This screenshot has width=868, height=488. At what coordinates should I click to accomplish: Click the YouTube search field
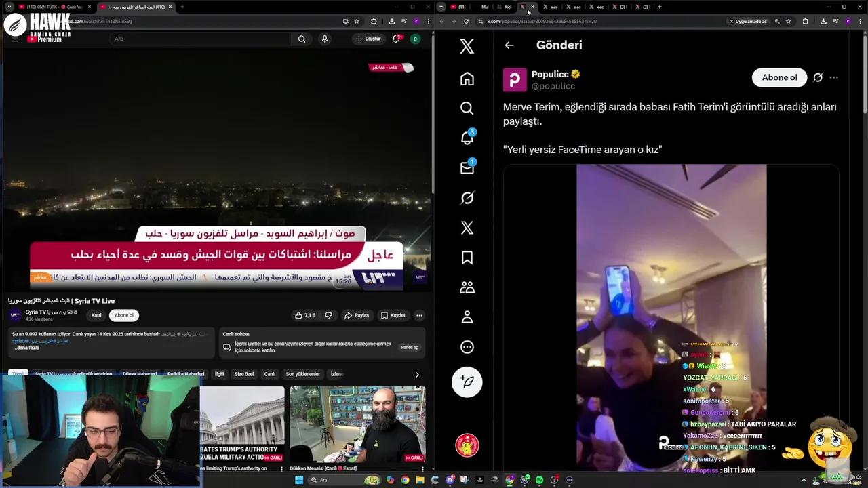[202, 39]
